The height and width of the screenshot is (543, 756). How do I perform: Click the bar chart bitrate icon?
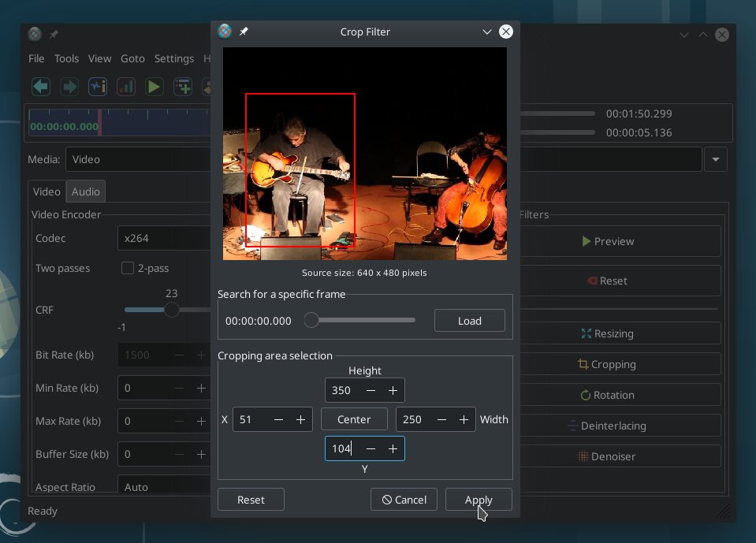126,87
